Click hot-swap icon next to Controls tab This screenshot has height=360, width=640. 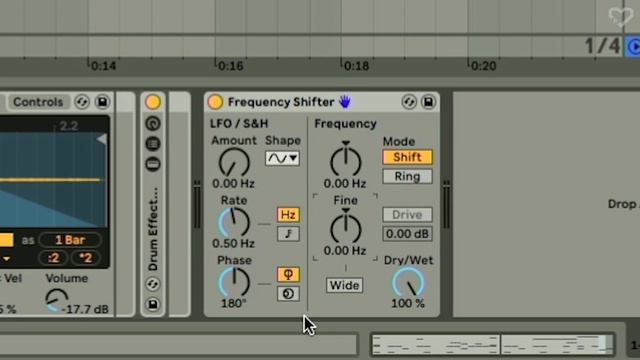pyautogui.click(x=82, y=102)
